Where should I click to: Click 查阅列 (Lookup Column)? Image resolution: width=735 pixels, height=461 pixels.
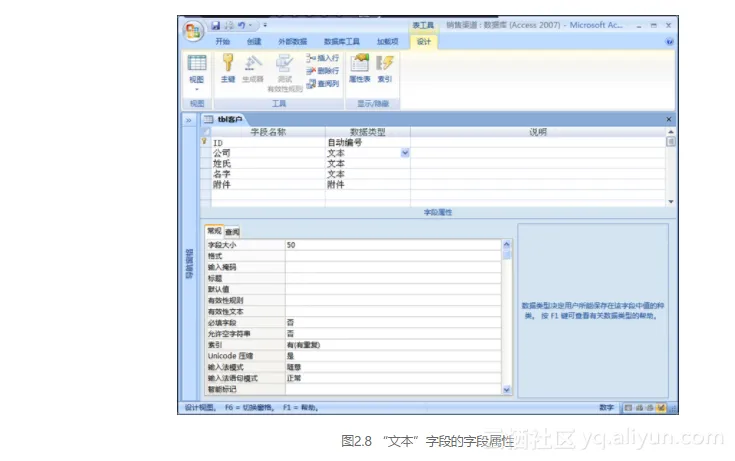pos(322,84)
